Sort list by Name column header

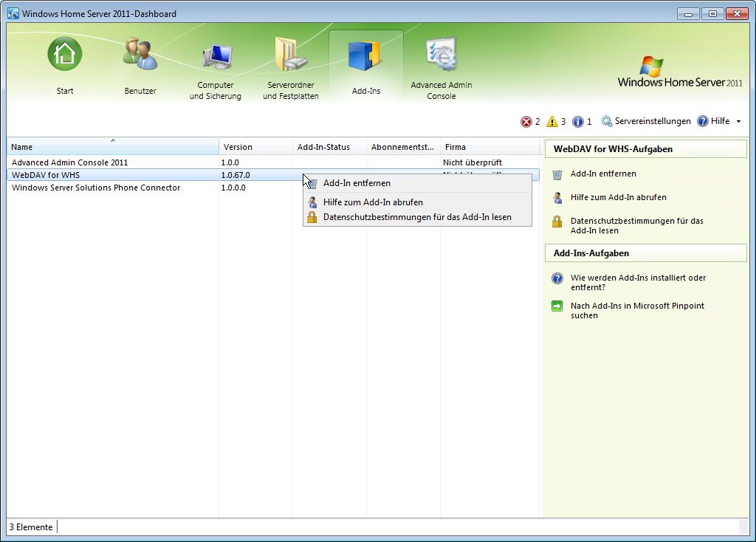pos(113,147)
